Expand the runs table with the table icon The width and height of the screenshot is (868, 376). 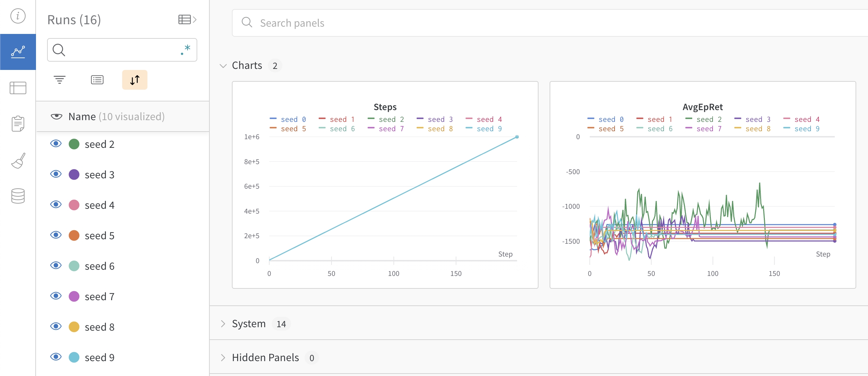tap(187, 20)
